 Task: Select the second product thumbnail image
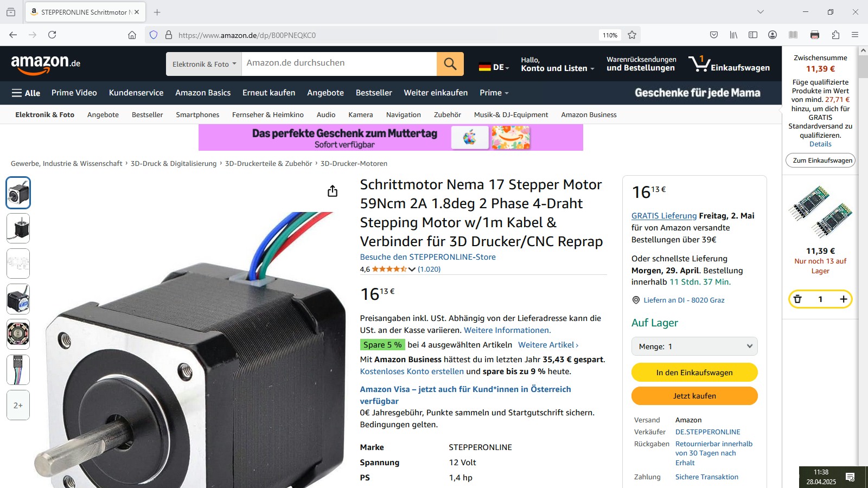18,228
